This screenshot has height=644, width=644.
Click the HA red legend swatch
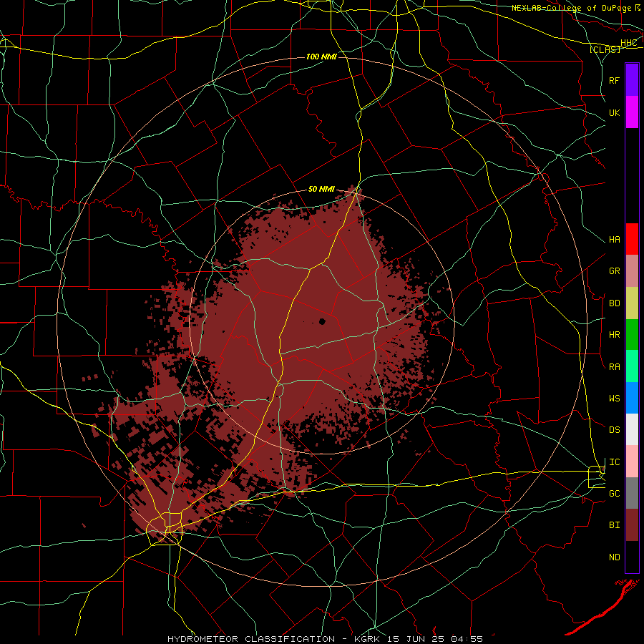[632, 239]
